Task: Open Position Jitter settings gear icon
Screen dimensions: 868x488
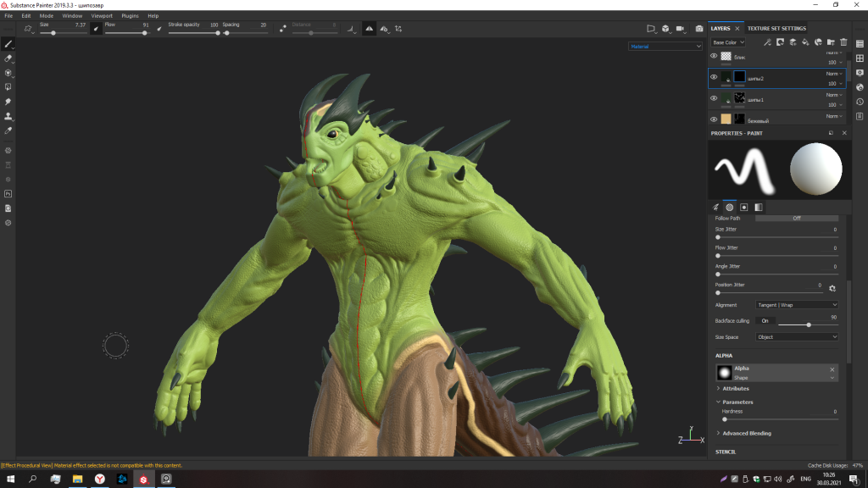Action: point(832,288)
